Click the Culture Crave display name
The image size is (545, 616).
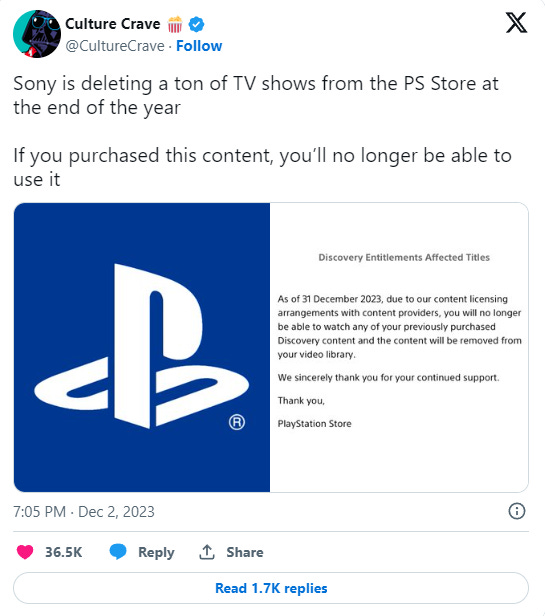112,24
